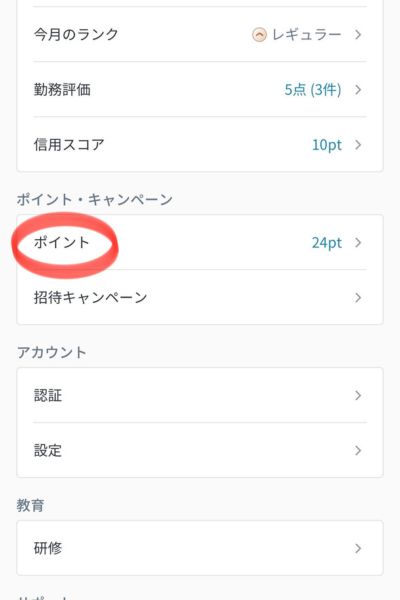Expand 信用スコア via its chevron arrow
Screen dimensions: 400x600
[x=358, y=145]
